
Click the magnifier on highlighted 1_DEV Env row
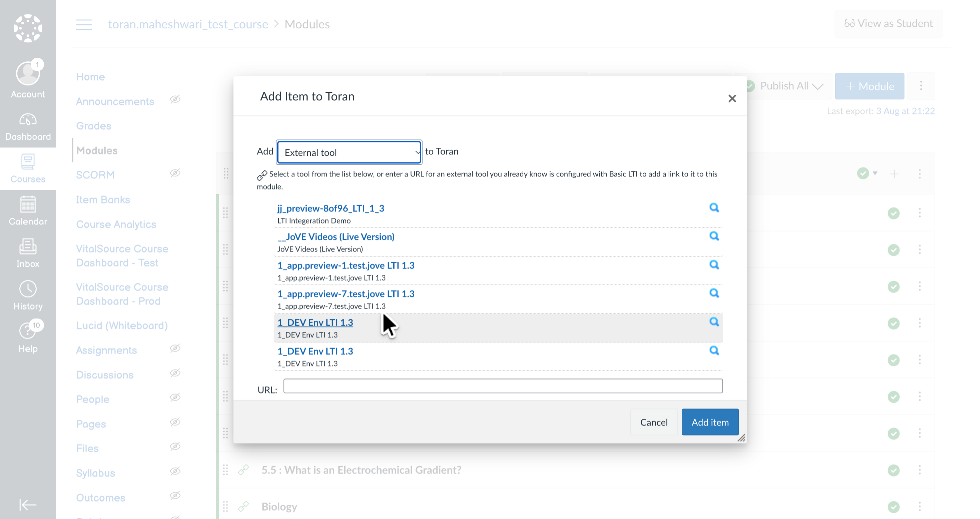tap(714, 322)
